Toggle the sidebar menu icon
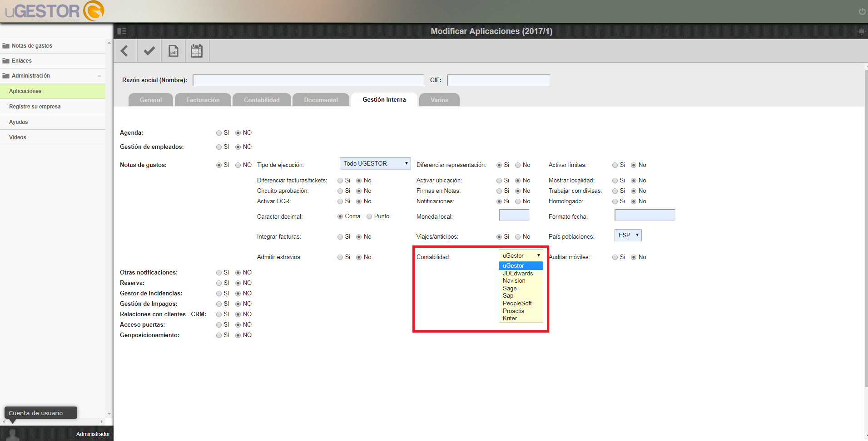Viewport: 868px width, 441px height. 122,31
